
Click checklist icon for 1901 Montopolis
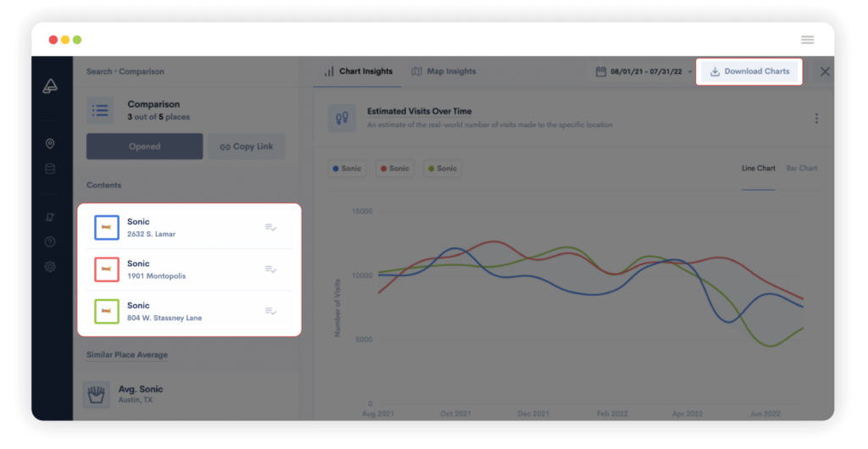(270, 269)
